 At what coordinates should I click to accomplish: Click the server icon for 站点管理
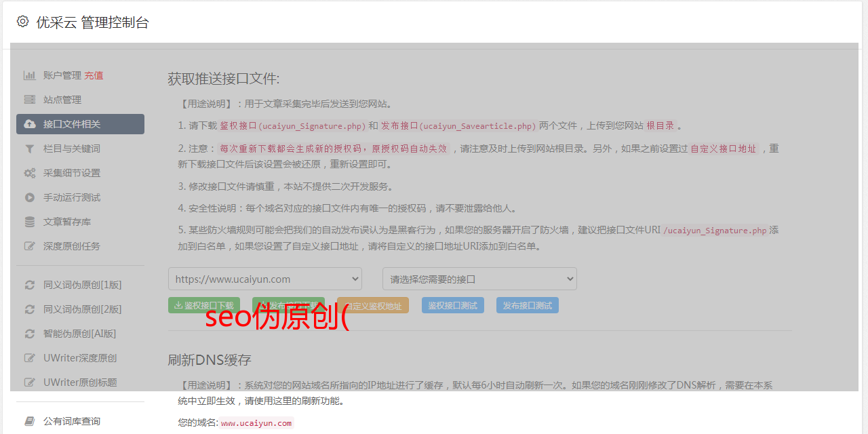point(30,100)
